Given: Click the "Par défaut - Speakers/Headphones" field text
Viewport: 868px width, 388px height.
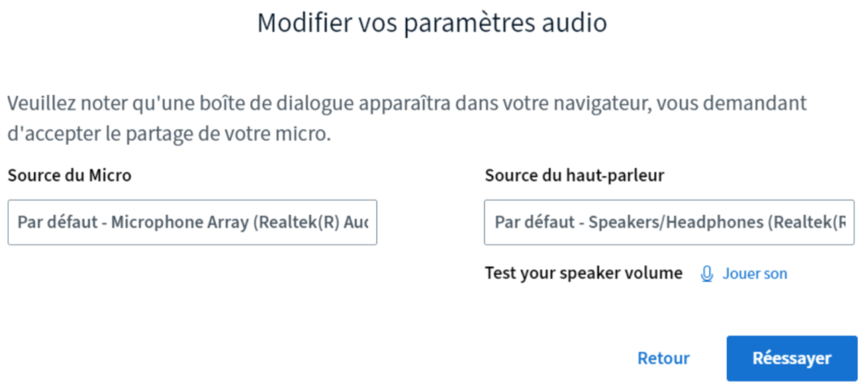Looking at the screenshot, I should (x=669, y=222).
